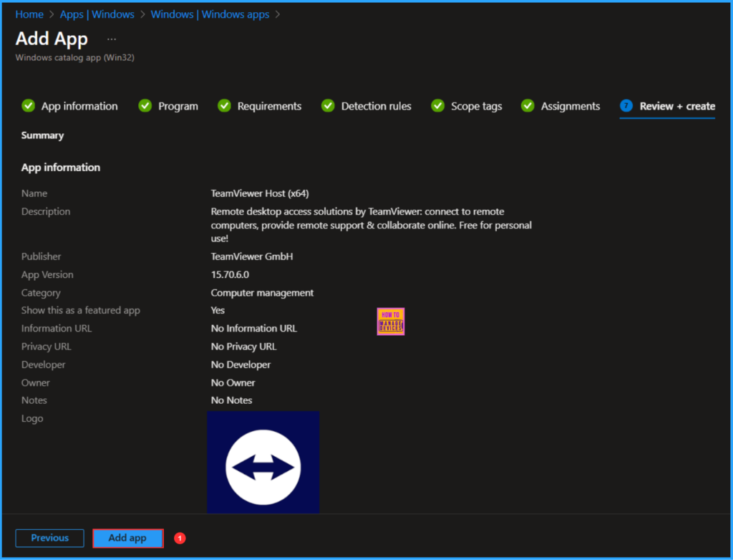This screenshot has width=733, height=560.
Task: Click the chevron following Windows | Windows apps
Action: (278, 14)
